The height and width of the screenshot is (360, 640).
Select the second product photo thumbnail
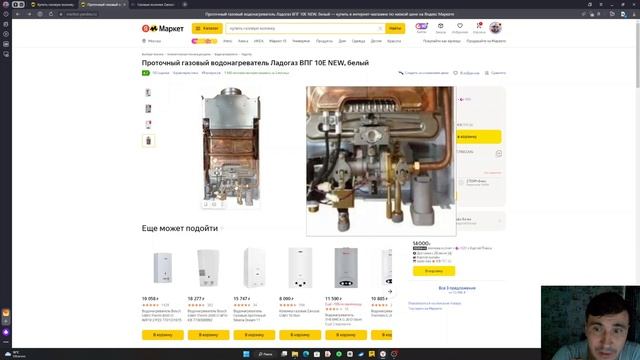click(149, 109)
